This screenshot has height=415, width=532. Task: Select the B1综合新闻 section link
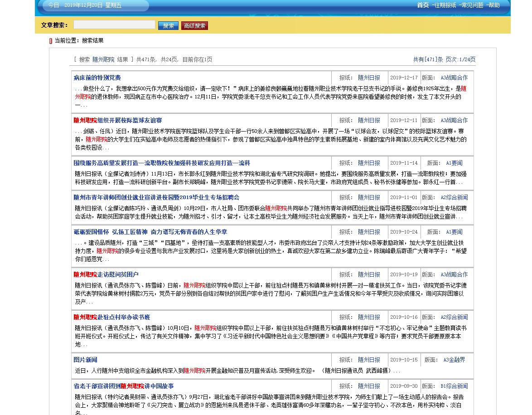pos(454,386)
